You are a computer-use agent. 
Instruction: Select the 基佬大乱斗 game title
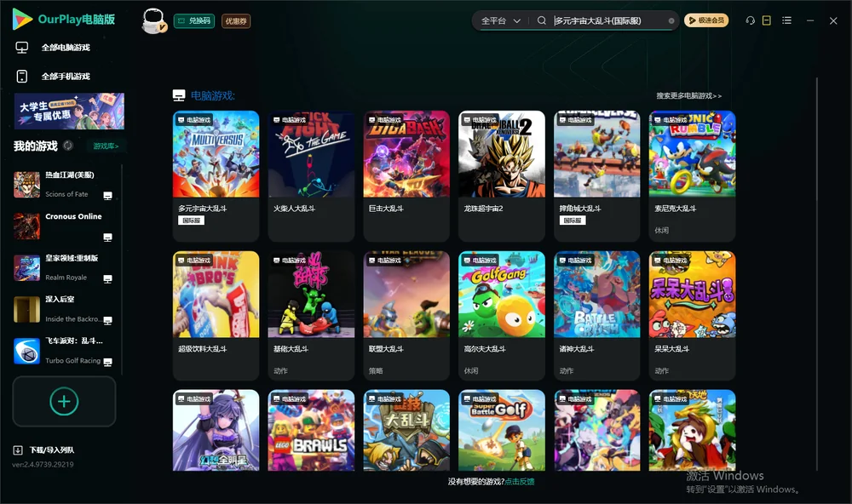click(291, 349)
